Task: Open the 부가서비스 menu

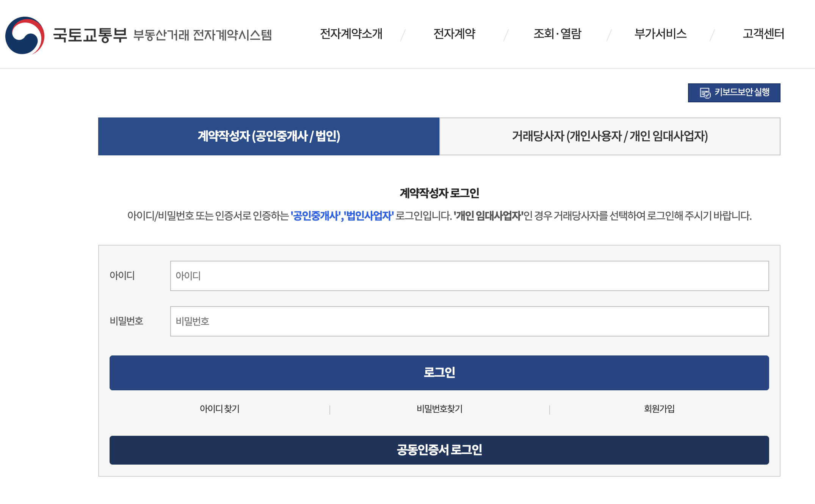Action: click(661, 34)
